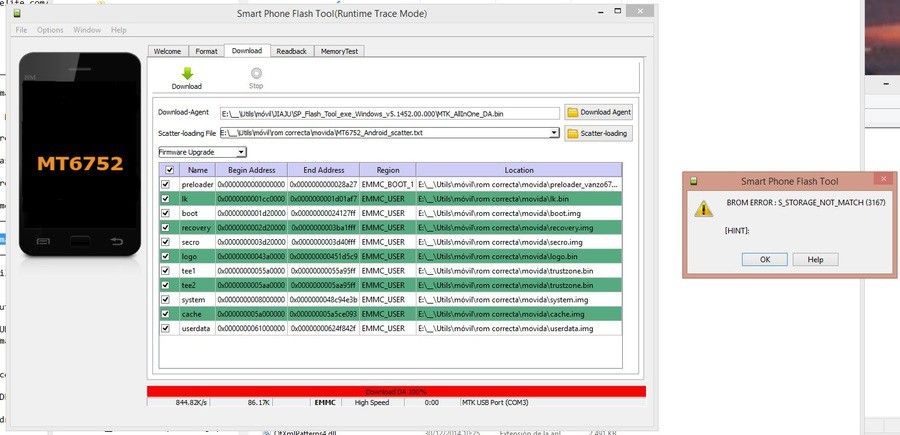Uncheck the lk partition checkbox

[x=166, y=199]
